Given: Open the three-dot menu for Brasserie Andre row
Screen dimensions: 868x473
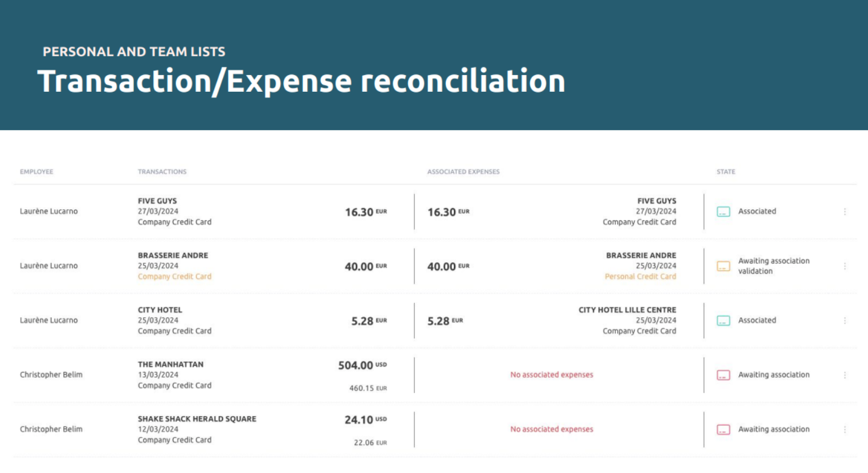Looking at the screenshot, I should pos(845,266).
